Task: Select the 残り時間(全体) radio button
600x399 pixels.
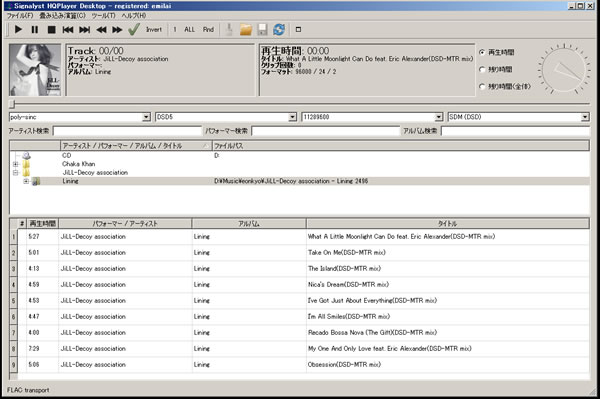Action: click(x=482, y=86)
